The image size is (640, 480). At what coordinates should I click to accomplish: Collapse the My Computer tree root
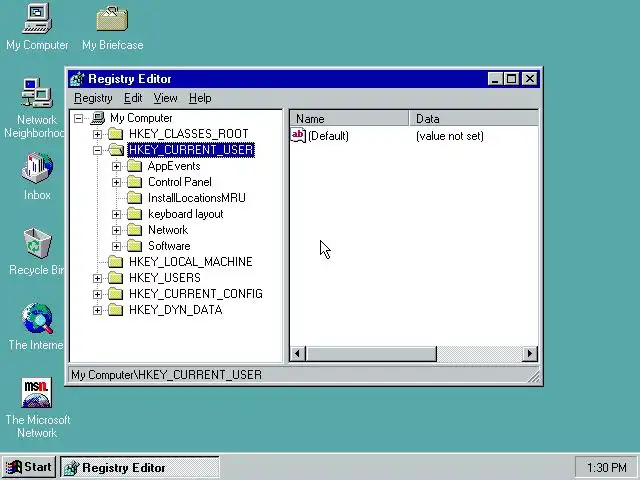tap(78, 118)
